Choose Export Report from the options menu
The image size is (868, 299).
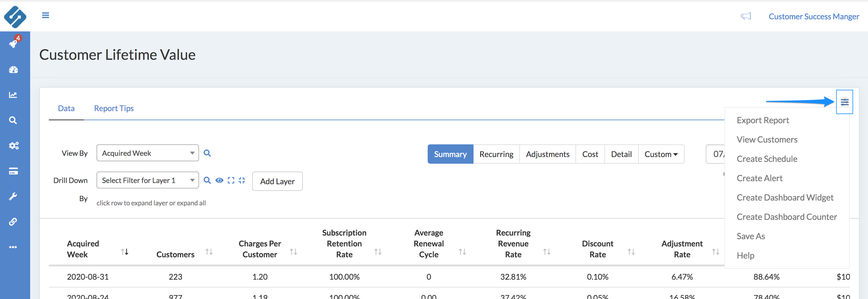pyautogui.click(x=762, y=121)
